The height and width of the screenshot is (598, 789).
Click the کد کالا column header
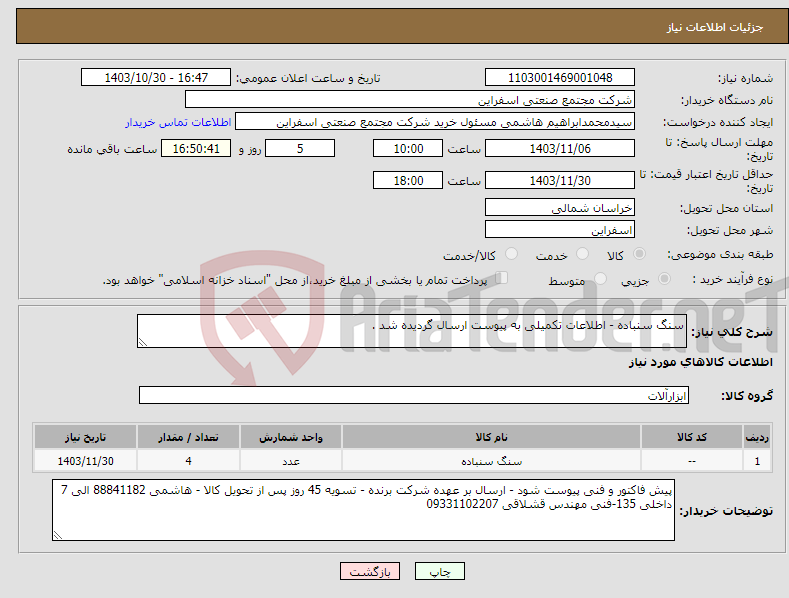[x=692, y=437]
